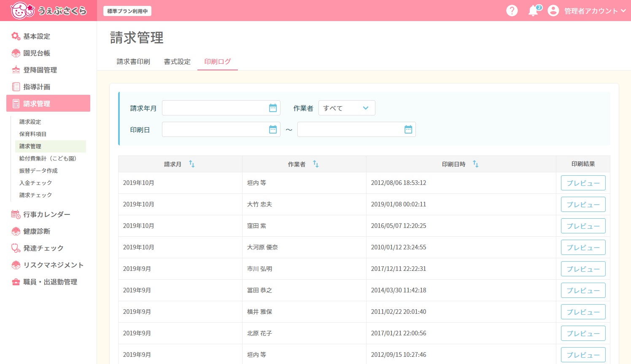The width and height of the screenshot is (631, 364).
Task: Preview the 横井 雅保 print log
Action: [583, 312]
